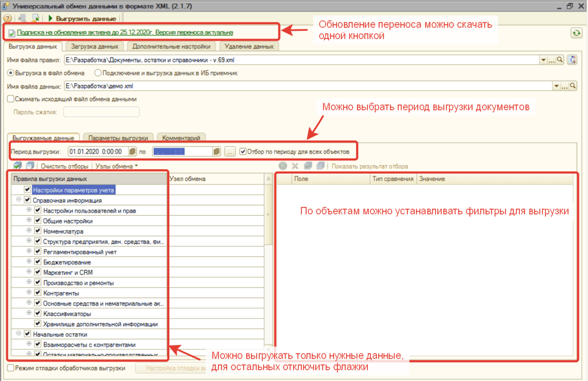Open calendar for export period end date

pyautogui.click(x=217, y=152)
